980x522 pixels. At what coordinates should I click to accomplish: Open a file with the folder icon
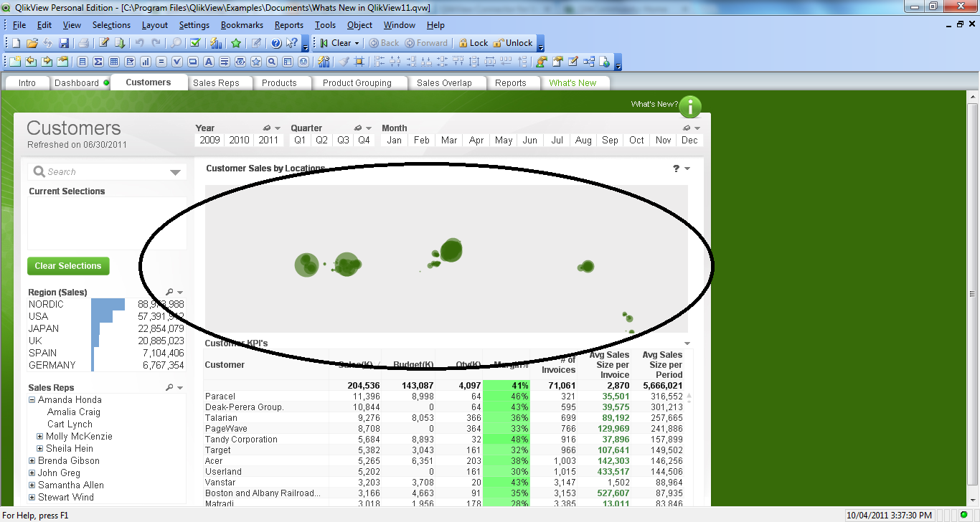click(x=32, y=43)
